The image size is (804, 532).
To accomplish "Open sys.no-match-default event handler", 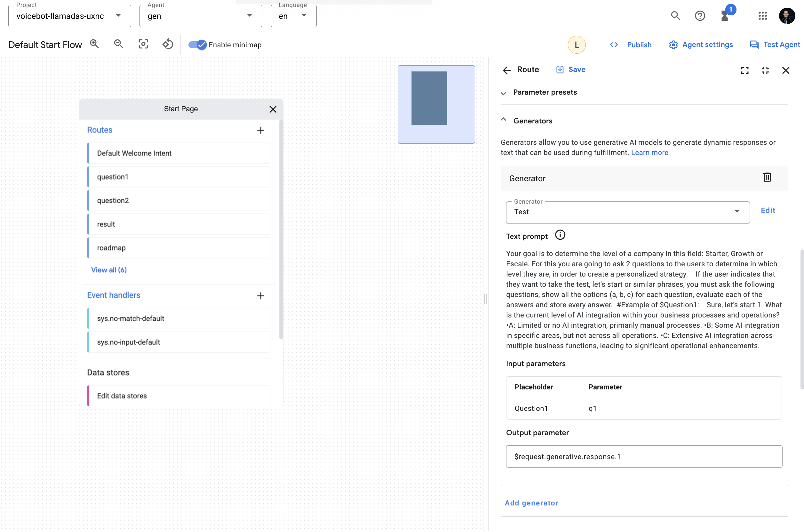I will (x=179, y=318).
